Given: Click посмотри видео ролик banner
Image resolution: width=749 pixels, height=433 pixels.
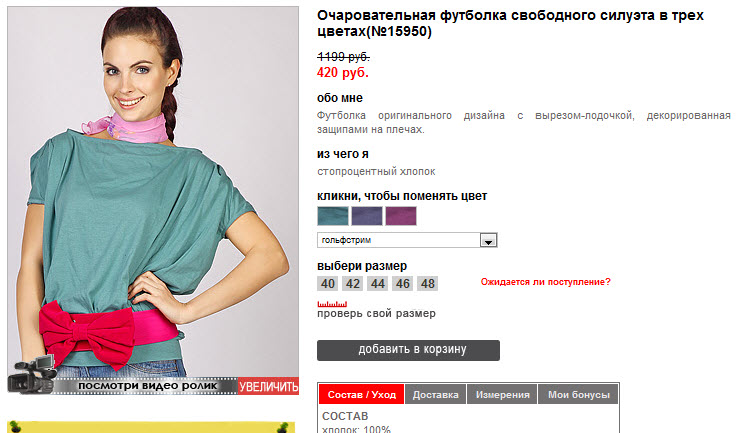Looking at the screenshot, I should [x=147, y=386].
